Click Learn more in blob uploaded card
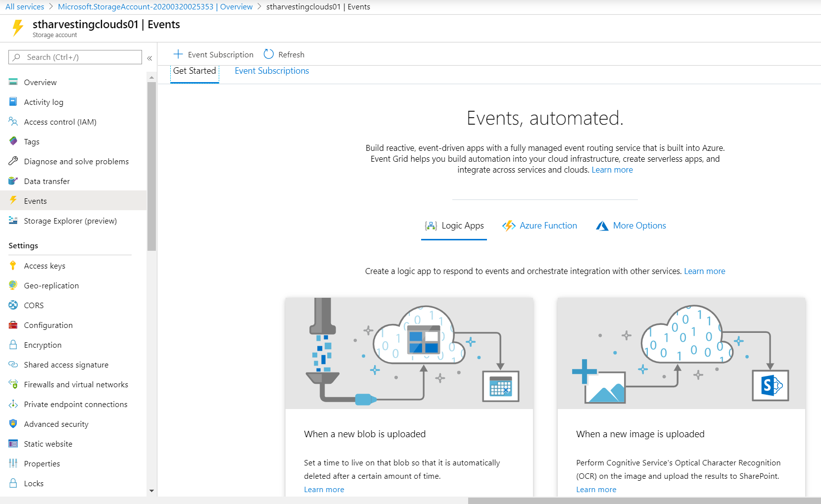This screenshot has height=504, width=821. [x=324, y=489]
